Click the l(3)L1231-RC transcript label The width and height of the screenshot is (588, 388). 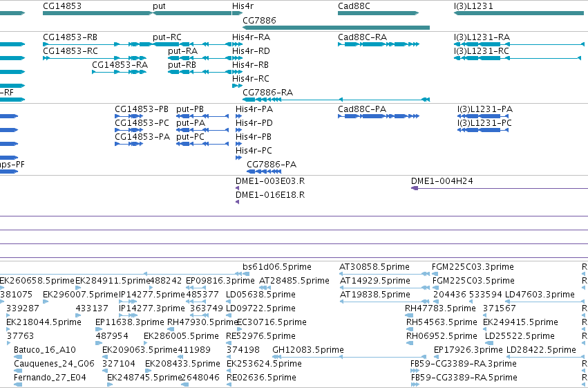[x=482, y=51]
